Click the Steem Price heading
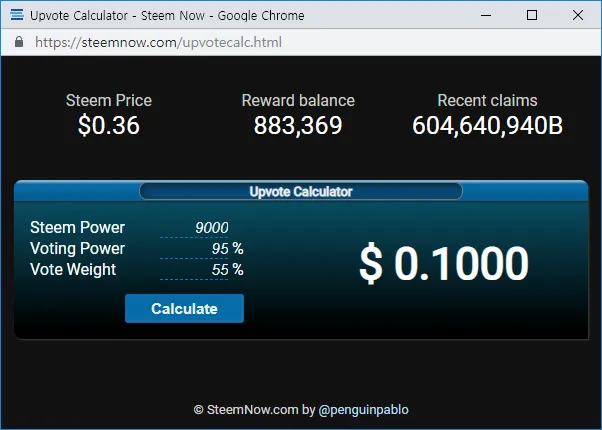This screenshot has width=602, height=430. point(109,101)
